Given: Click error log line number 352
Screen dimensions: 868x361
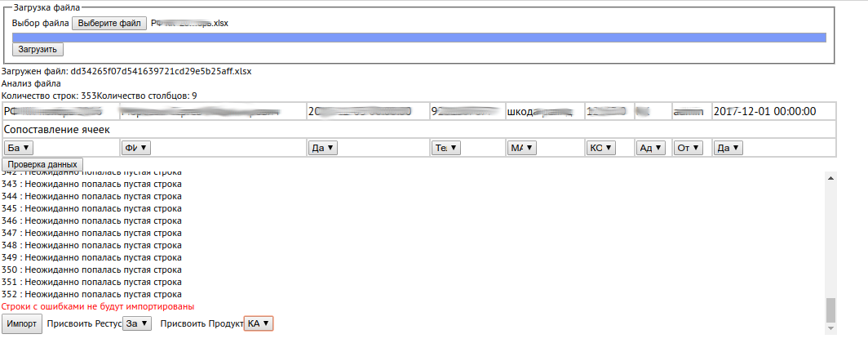Looking at the screenshot, I should pyautogui.click(x=91, y=294).
